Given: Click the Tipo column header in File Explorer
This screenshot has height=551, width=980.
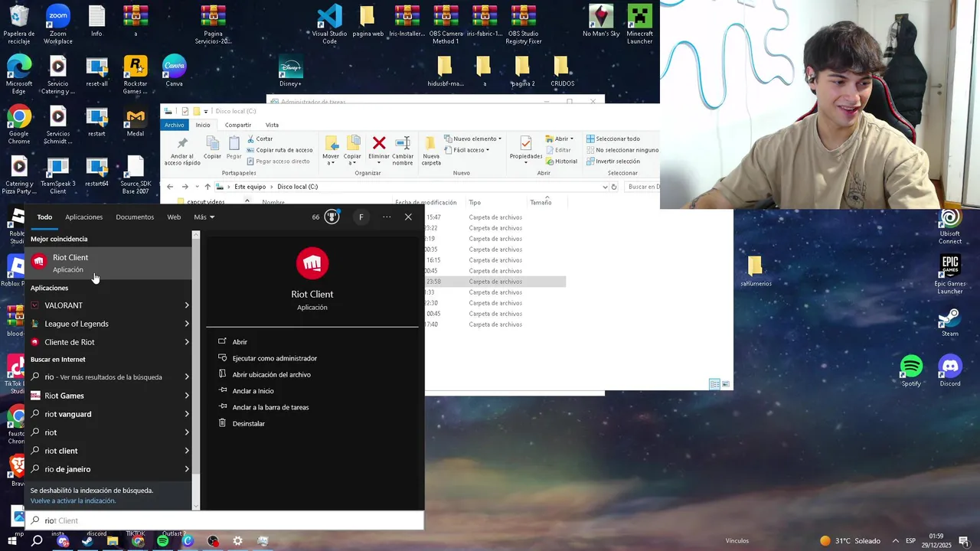Looking at the screenshot, I should click(475, 202).
